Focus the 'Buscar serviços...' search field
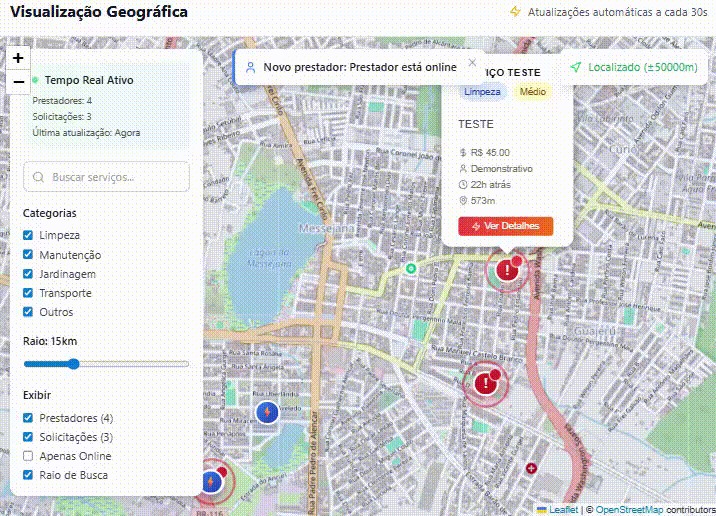Image resolution: width=716 pixels, height=516 pixels. (x=106, y=176)
